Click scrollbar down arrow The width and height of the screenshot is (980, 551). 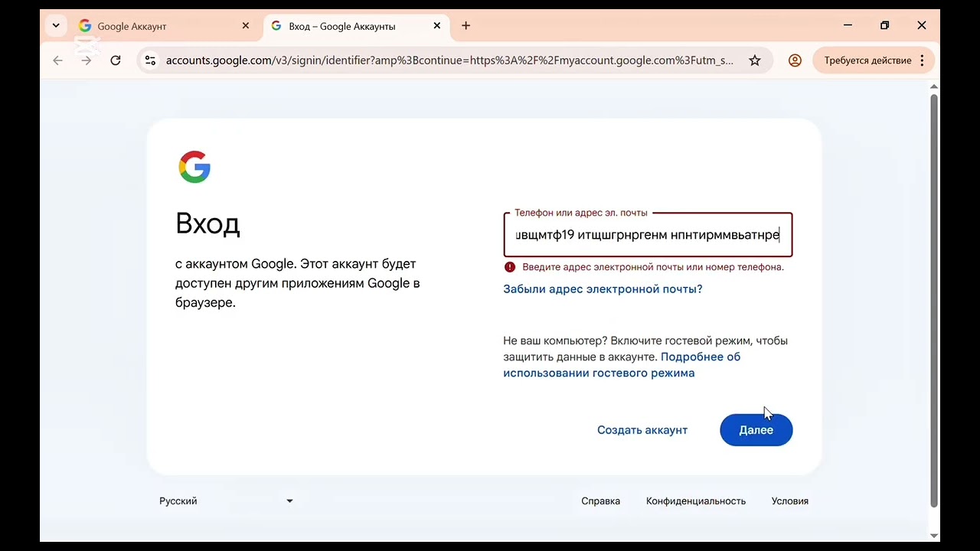click(x=934, y=535)
